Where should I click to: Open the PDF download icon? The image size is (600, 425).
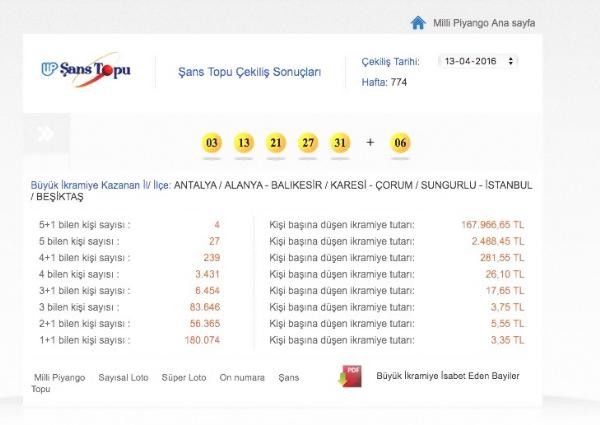click(351, 376)
